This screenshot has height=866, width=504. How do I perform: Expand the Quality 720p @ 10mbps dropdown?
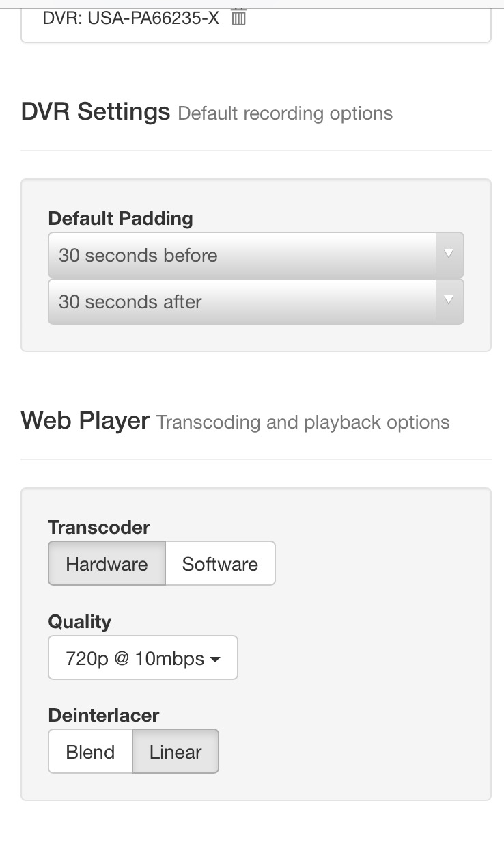[143, 658]
